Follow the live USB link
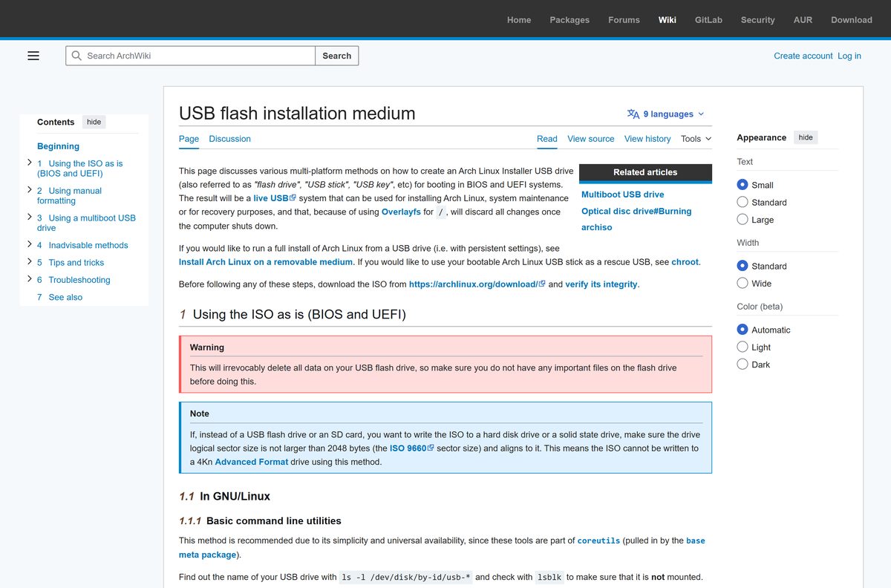The image size is (891, 588). click(270, 198)
